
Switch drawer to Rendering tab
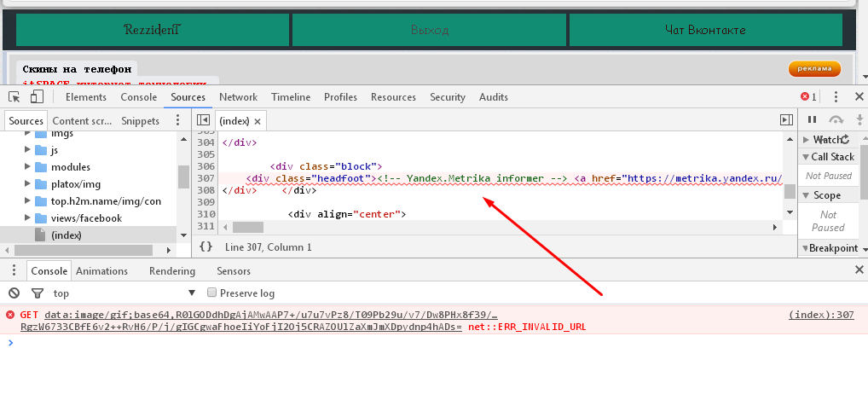point(172,271)
